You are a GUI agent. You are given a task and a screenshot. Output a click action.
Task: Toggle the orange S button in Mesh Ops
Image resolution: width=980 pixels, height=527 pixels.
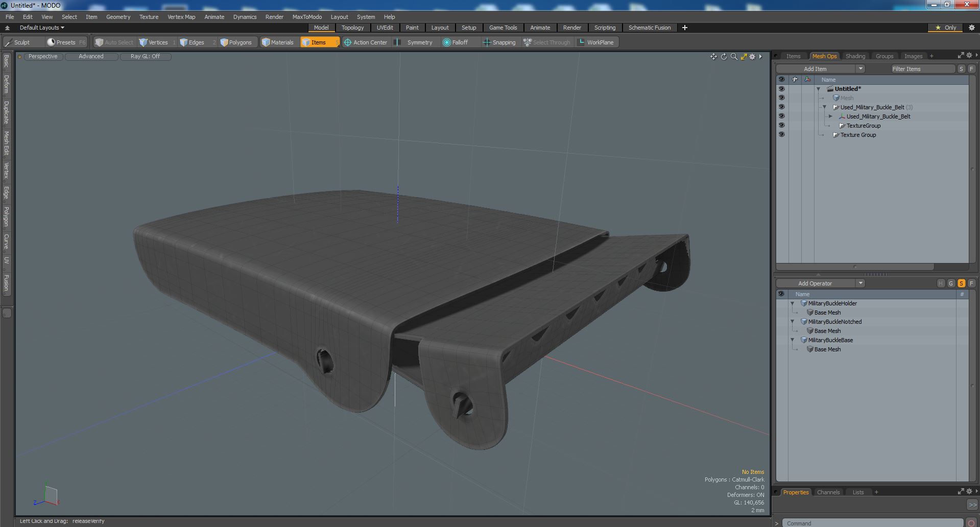961,283
